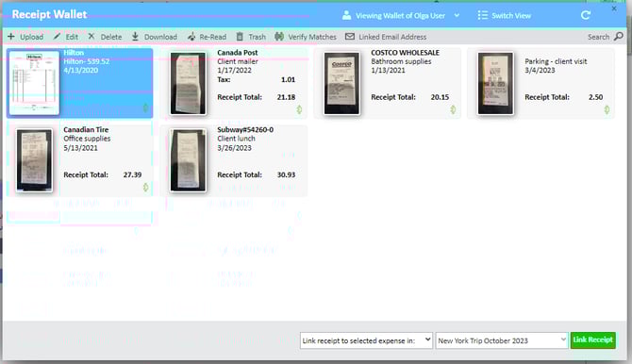Click the receipt total value 2.50
Image resolution: width=632 pixels, height=364 pixels.
(x=596, y=97)
